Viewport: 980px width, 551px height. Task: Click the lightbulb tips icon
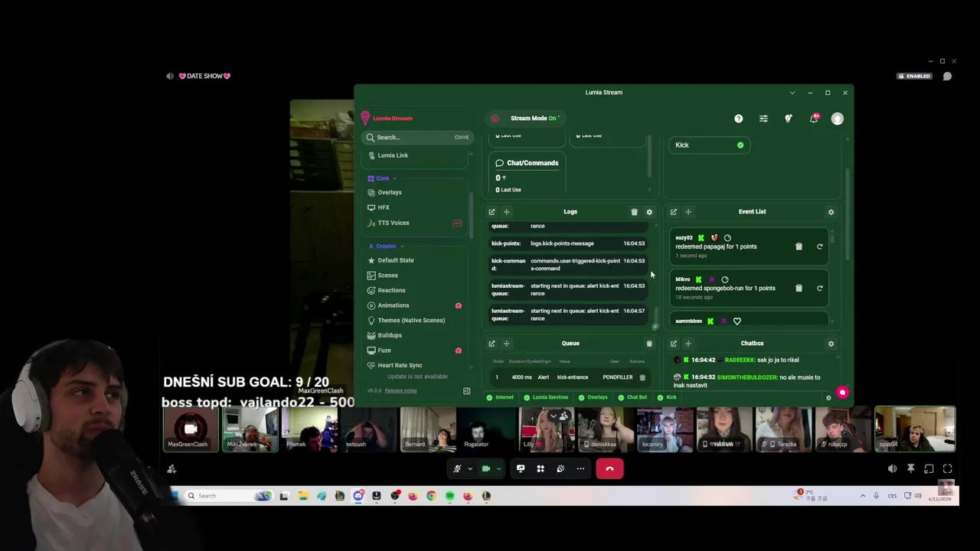789,119
